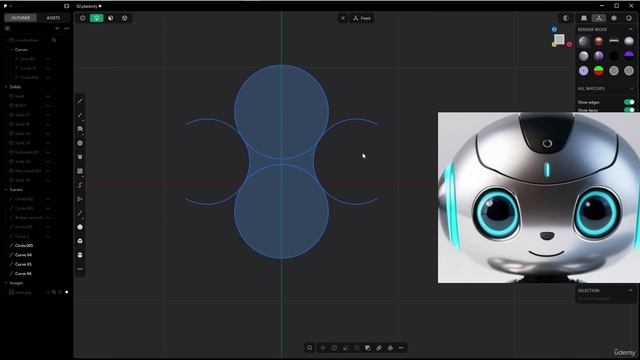
Task: Click the red X axis on orientation gizmo
Action: pyautogui.click(x=569, y=44)
